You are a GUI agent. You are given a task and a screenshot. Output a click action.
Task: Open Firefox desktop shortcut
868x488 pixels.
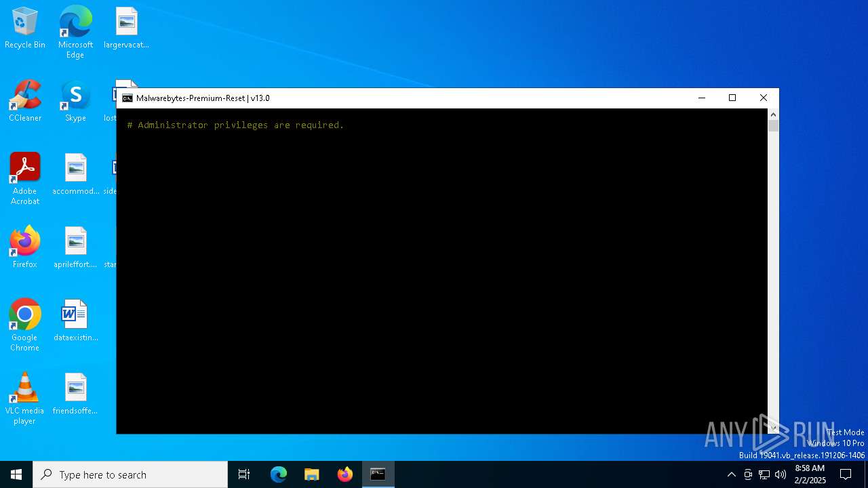[25, 248]
